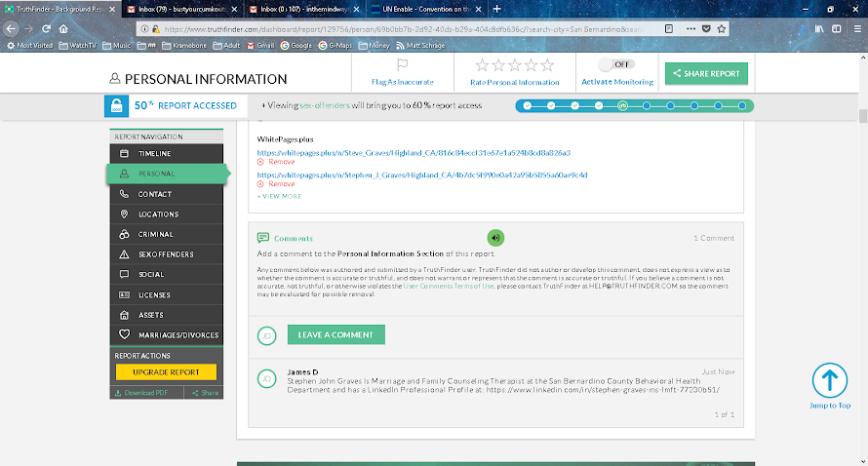The width and height of the screenshot is (868, 466).
Task: Open Most Visited bookmarks folder
Action: [29, 46]
